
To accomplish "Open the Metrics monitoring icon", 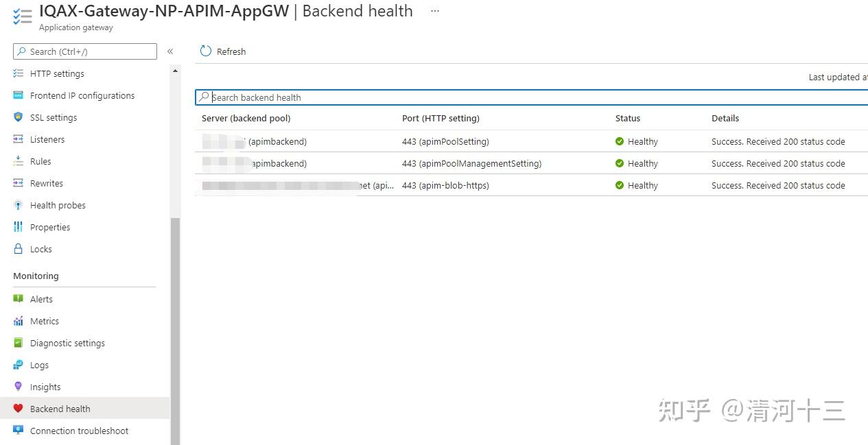I will pos(19,321).
